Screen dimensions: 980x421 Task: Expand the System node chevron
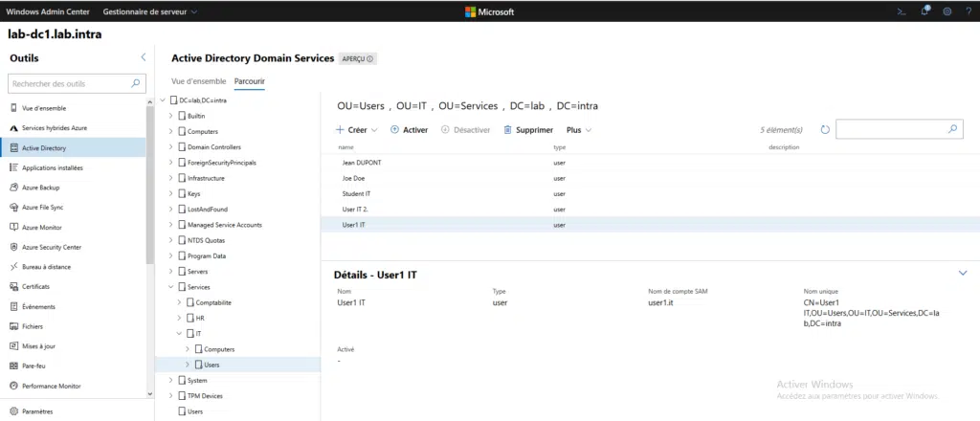click(x=171, y=381)
